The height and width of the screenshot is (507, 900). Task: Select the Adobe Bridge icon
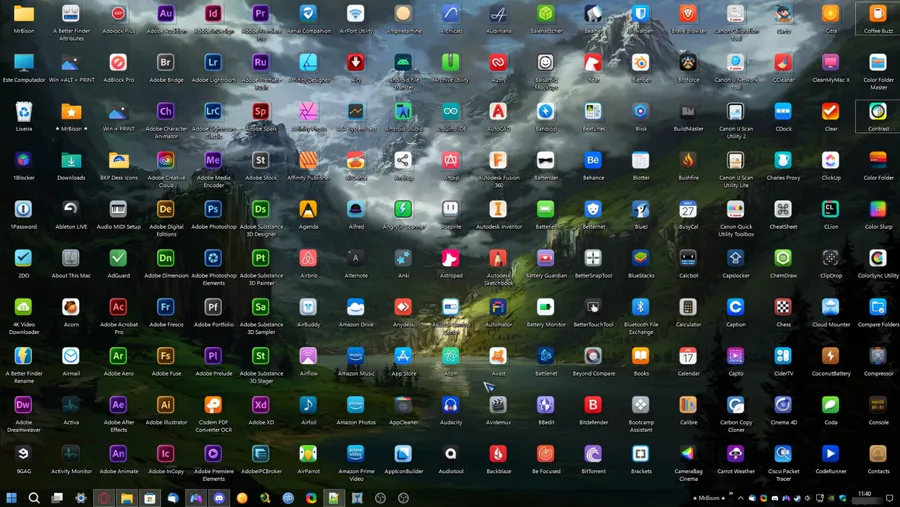click(x=165, y=63)
